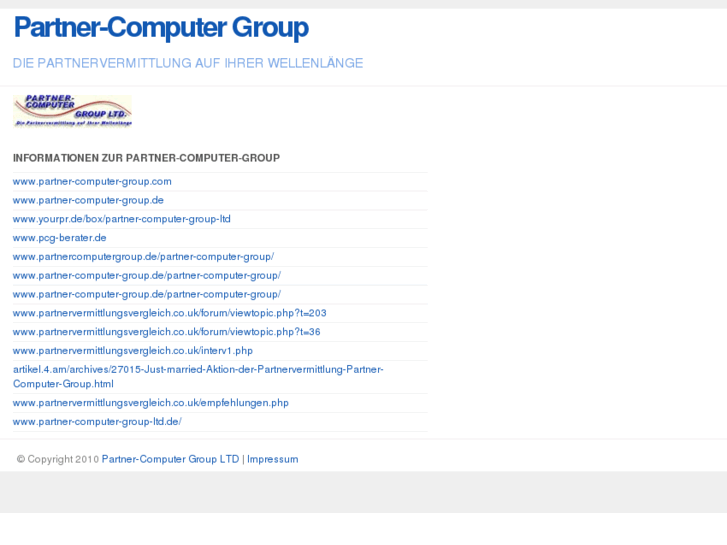Screen dimensions: 727x545
Task: Open www.partner-computer-group-ltd.de/ link
Action: click(97, 422)
